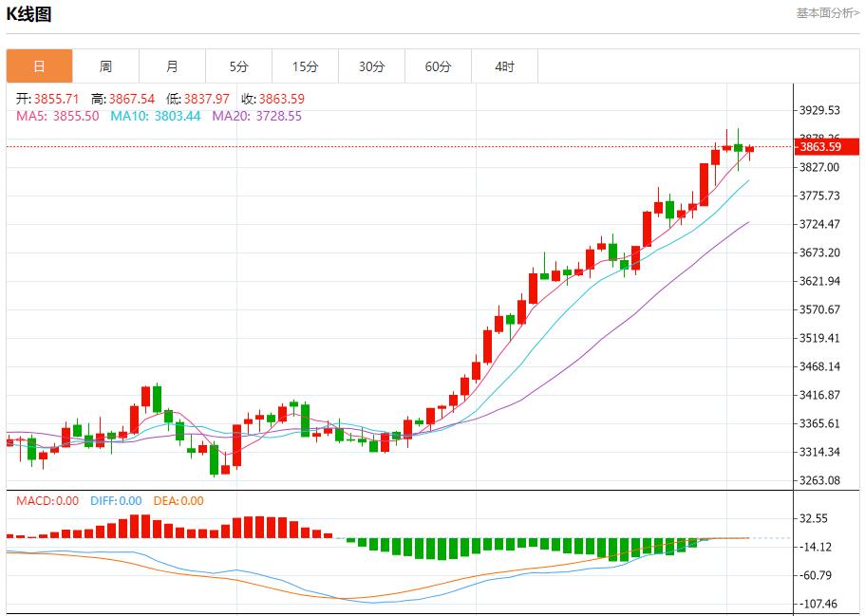Click the DIFF indicator label
The width and height of the screenshot is (865, 616).
click(104, 498)
